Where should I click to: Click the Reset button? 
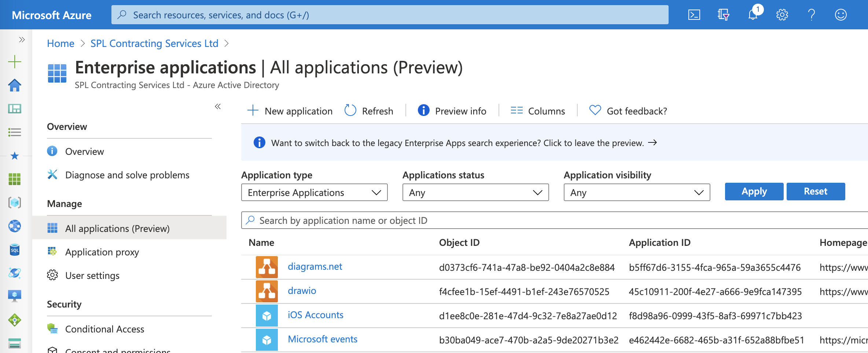(816, 192)
